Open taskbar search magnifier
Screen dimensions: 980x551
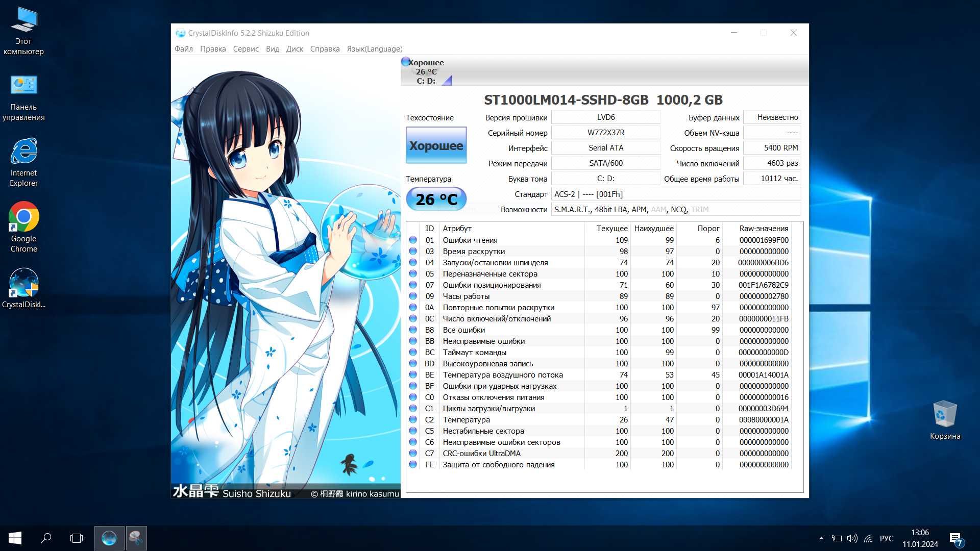coord(46,538)
